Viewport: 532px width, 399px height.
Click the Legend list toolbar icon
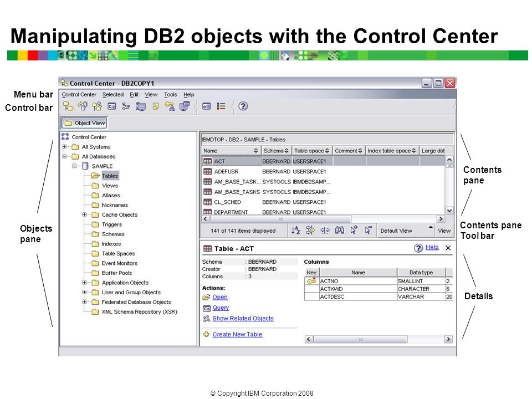[221, 106]
